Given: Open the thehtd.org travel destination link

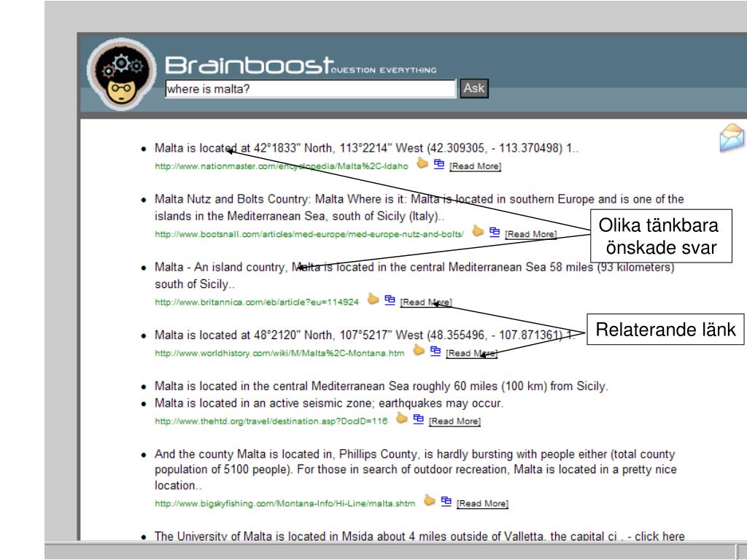Looking at the screenshot, I should pyautogui.click(x=271, y=421).
